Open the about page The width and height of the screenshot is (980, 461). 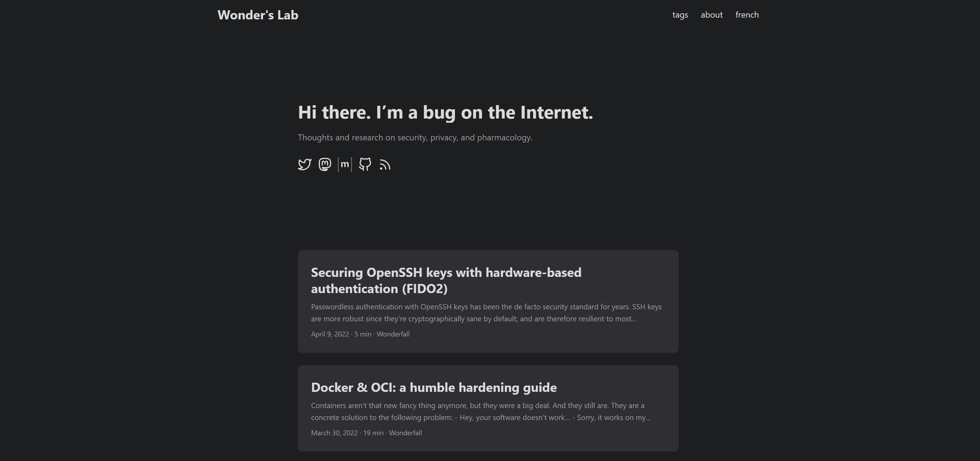712,15
